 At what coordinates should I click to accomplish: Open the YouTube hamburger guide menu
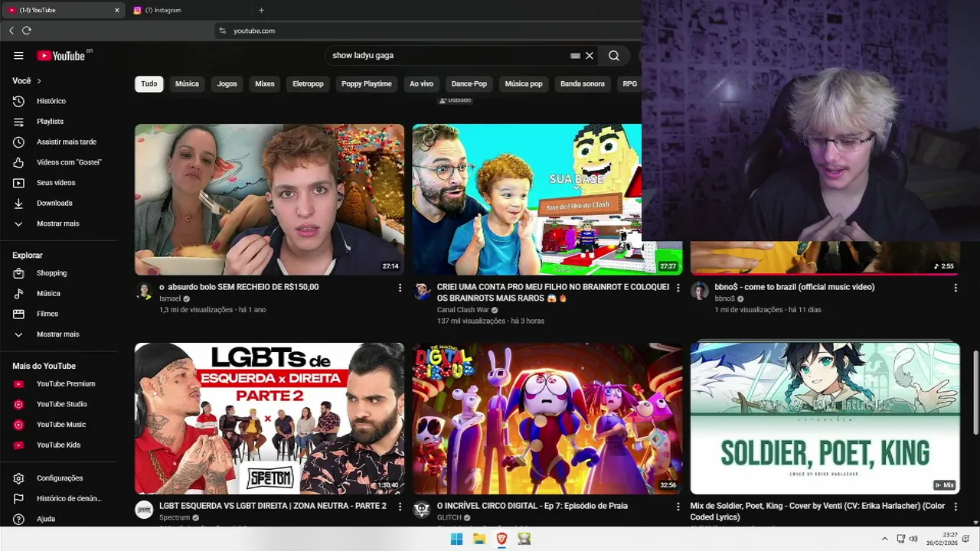coord(18,56)
